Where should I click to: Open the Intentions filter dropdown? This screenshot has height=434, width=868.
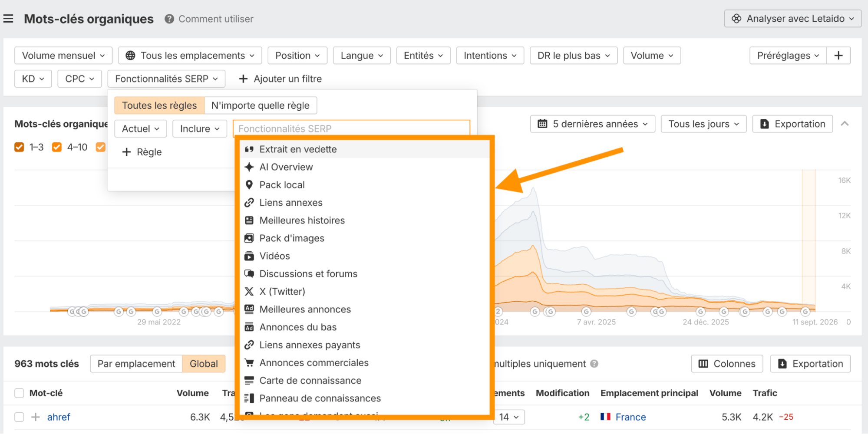pyautogui.click(x=490, y=56)
